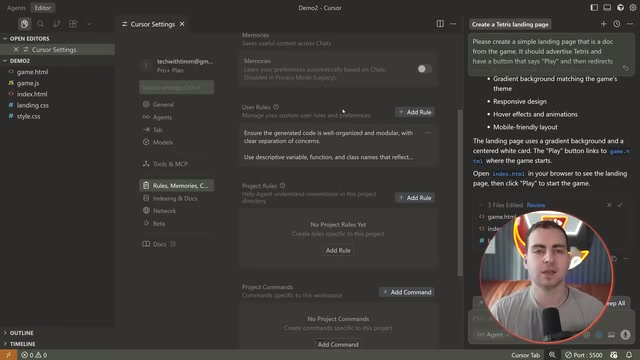Viewport: 640px width, 360px height.
Task: Click Port : 5500 live server status
Action: 584,355
